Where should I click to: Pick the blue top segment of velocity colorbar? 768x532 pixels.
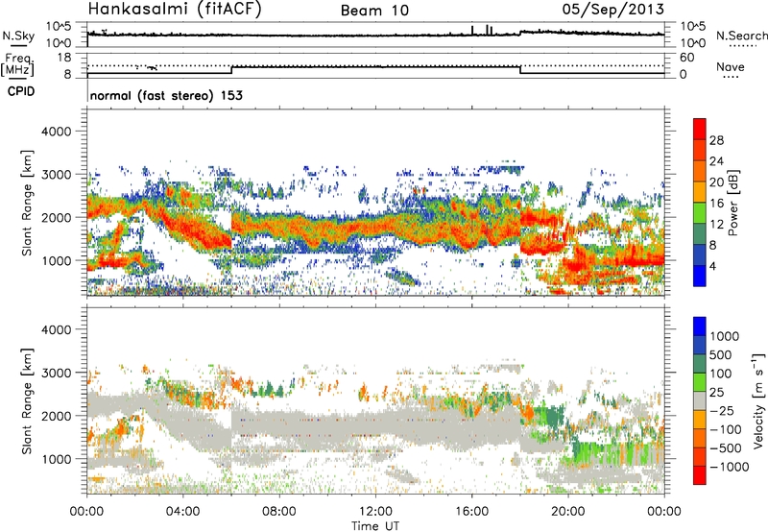tap(700, 326)
